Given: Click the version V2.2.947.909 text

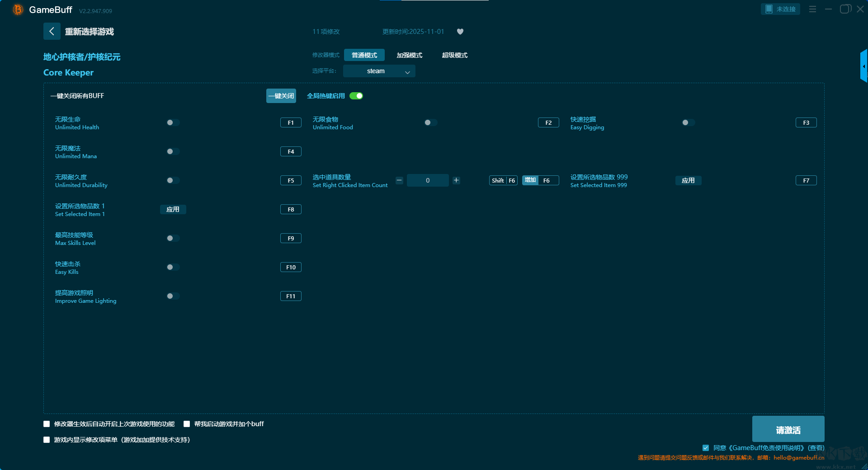Looking at the screenshot, I should tap(95, 11).
